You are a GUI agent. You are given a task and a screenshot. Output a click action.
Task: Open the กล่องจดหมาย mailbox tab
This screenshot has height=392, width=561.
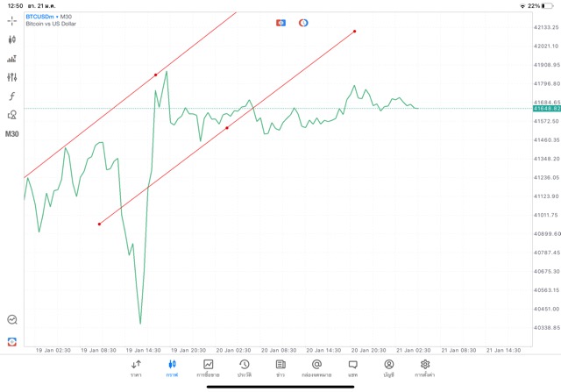(x=316, y=367)
